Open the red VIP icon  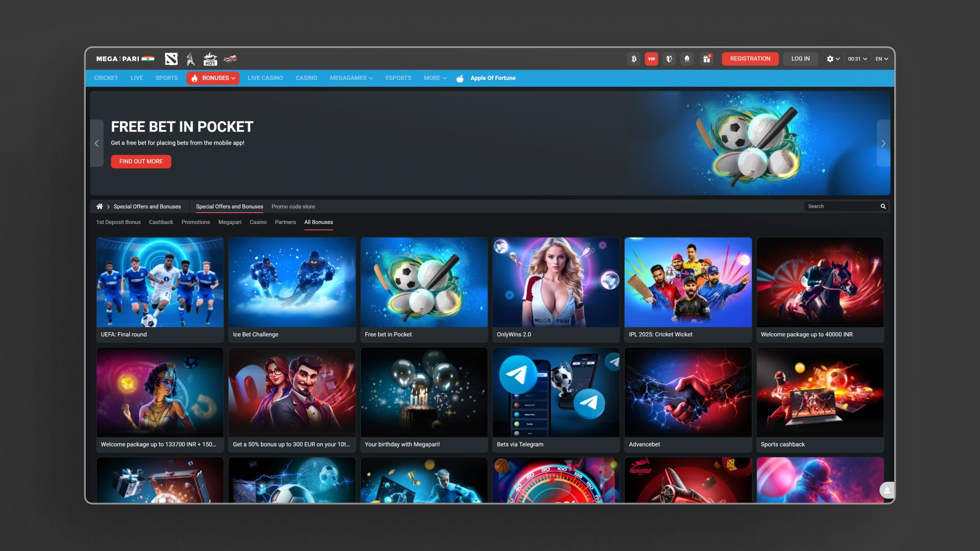(x=651, y=59)
